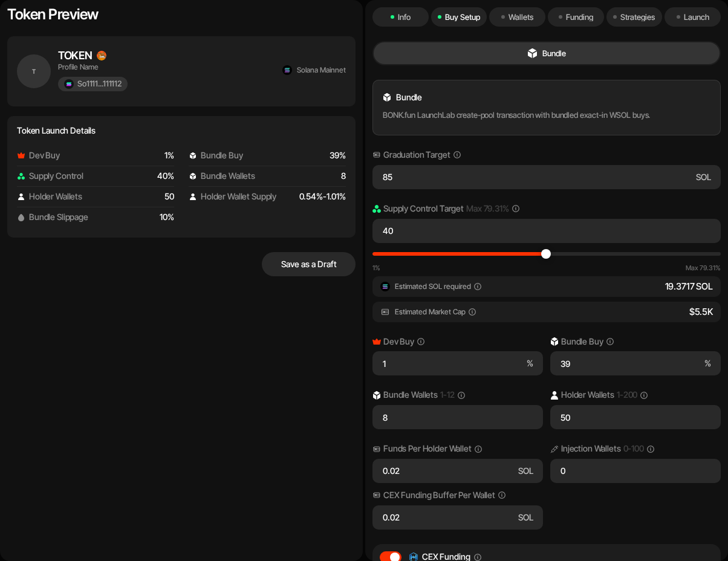Click the Bundle Buy info icon
Screen dimensions: 728x561
pyautogui.click(x=610, y=342)
